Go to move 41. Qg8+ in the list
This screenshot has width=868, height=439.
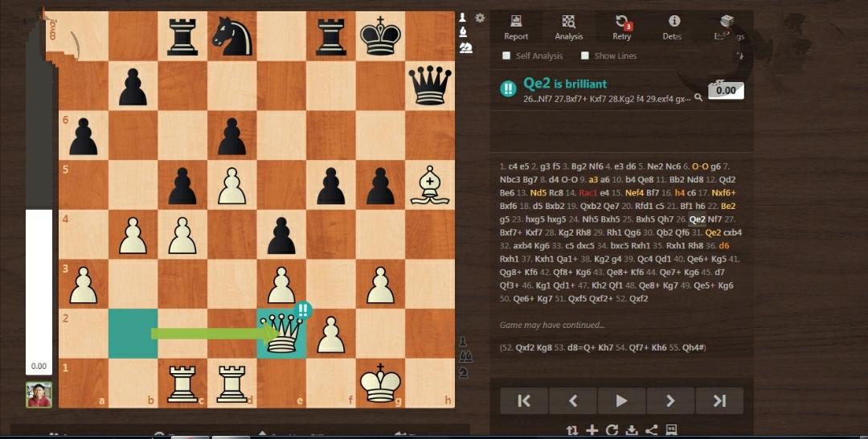(510, 272)
